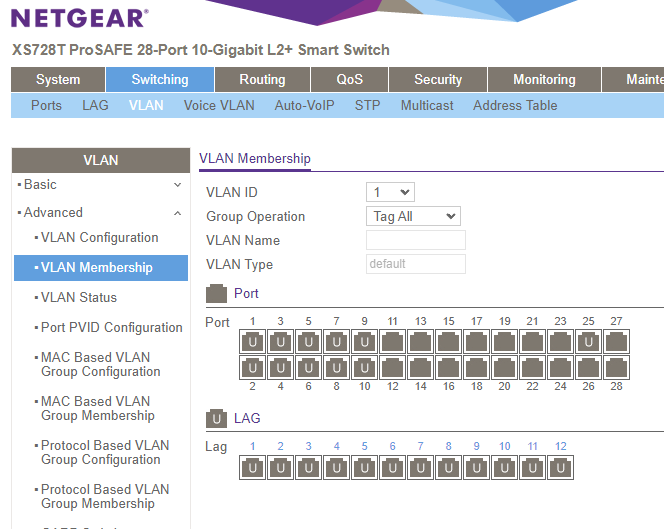This screenshot has height=529, width=664.
Task: Click the LAG 12 port icon
Action: (561, 467)
